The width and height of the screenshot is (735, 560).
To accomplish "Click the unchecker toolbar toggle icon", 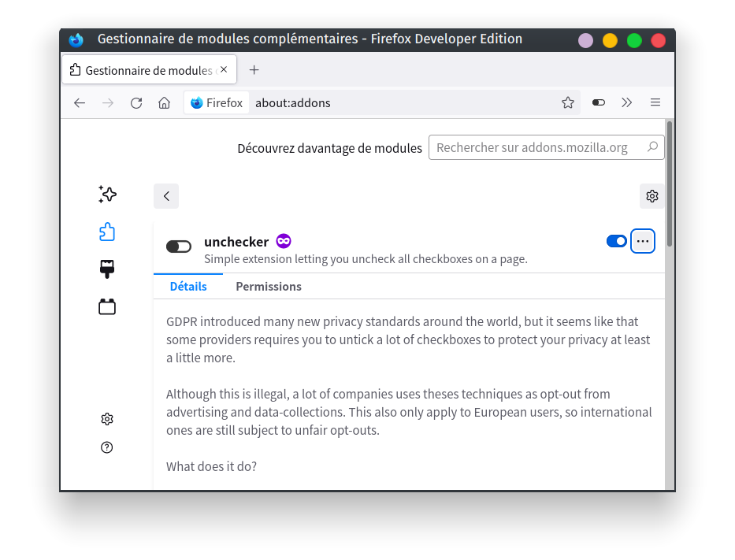I will (599, 102).
